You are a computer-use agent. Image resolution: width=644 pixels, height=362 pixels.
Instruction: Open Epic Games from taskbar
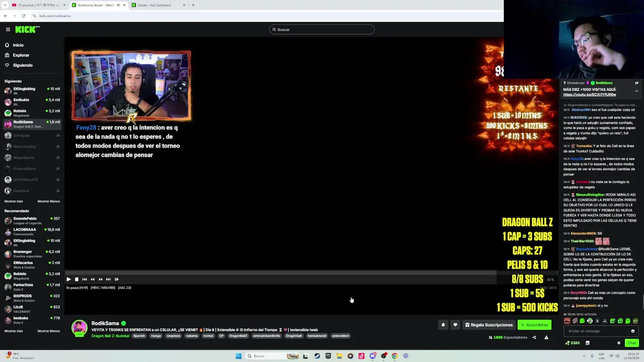click(328, 356)
